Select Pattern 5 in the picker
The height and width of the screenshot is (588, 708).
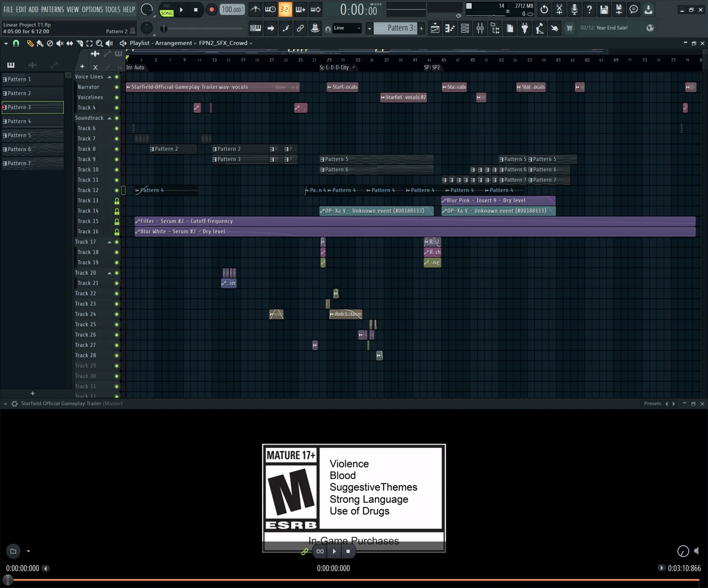click(x=32, y=135)
